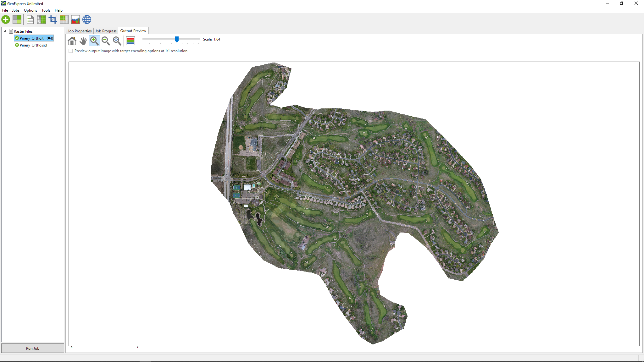Click the home icon to fit image
The width and height of the screenshot is (644, 362).
[x=72, y=41]
